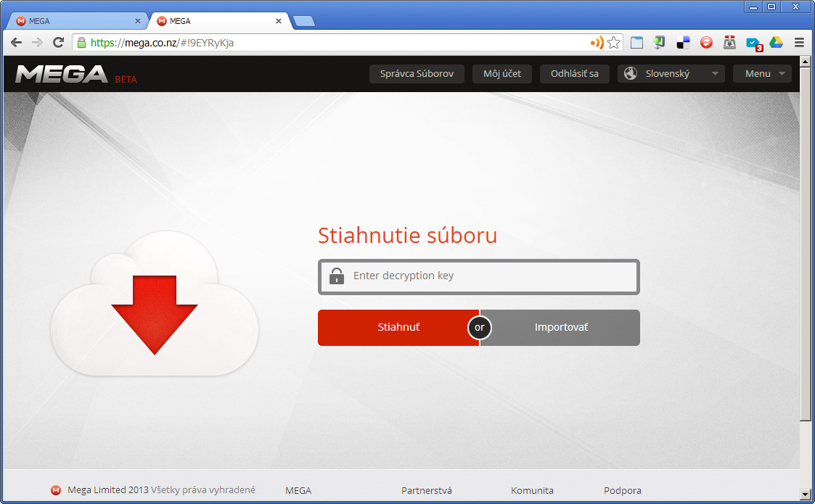Click the red circular arrow extension icon
The height and width of the screenshot is (504, 815).
706,43
